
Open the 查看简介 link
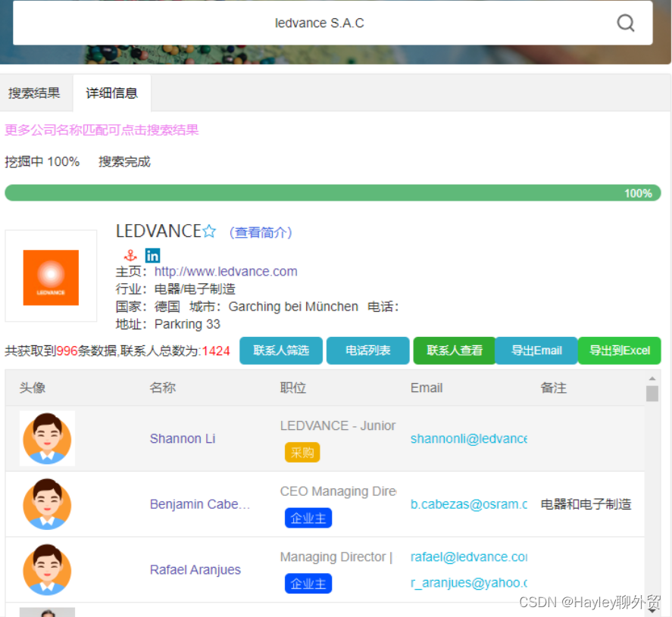[x=261, y=232]
